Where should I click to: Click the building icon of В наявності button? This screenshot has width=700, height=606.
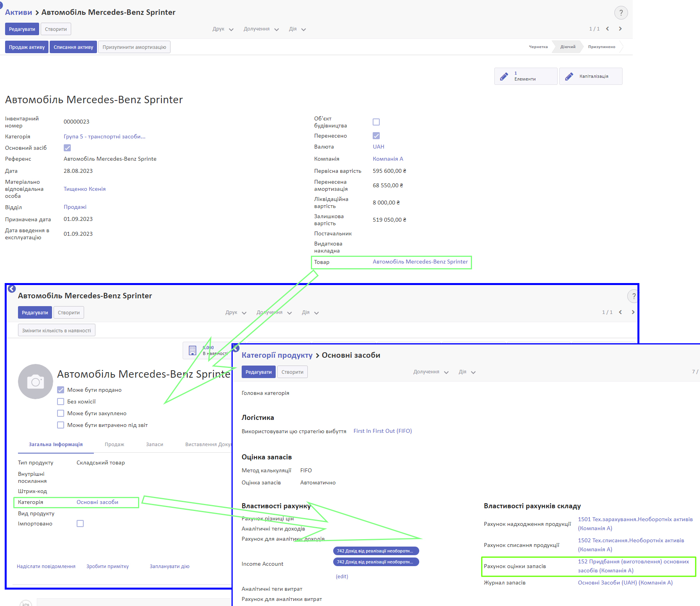(x=192, y=350)
